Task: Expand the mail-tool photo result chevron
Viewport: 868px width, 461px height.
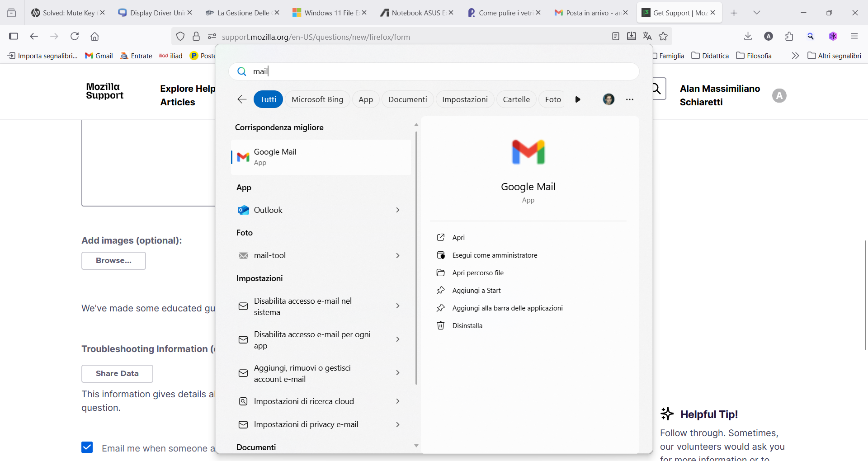Action: point(398,256)
